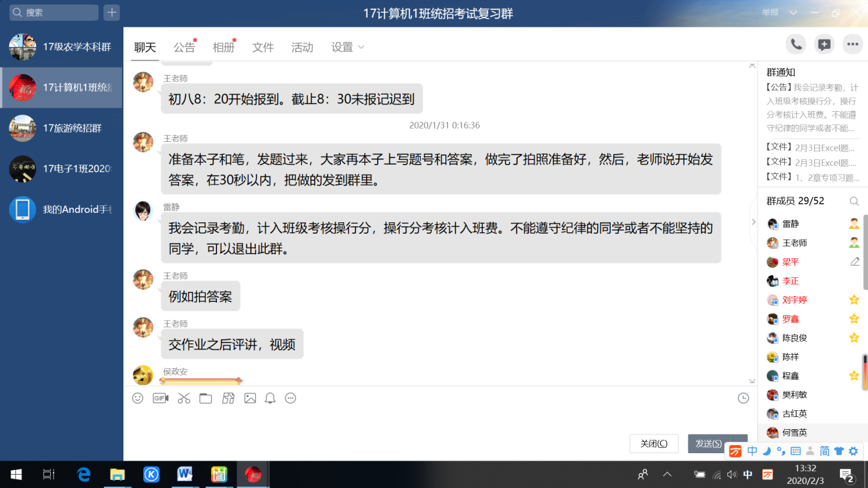Click the 关闭(C) button
Viewport: 868px width, 488px height.
point(654,443)
